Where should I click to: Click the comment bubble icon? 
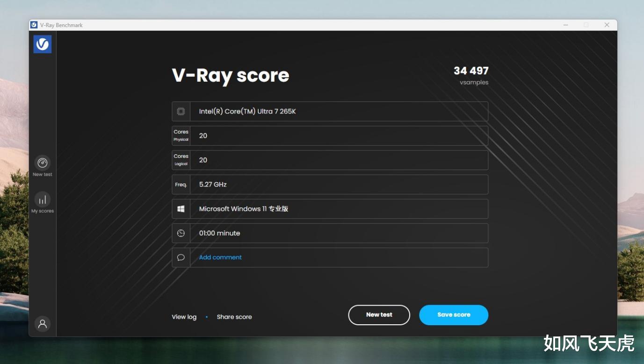181,257
